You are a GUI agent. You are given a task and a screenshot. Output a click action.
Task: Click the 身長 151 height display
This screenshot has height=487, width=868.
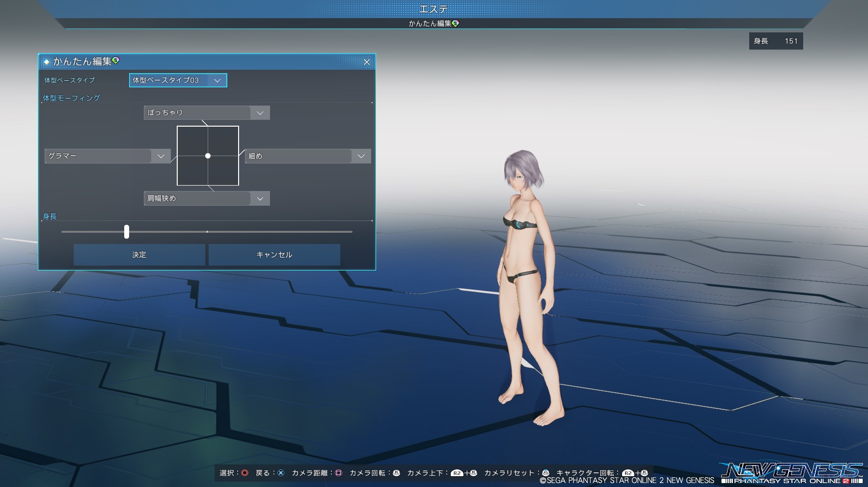(x=776, y=41)
